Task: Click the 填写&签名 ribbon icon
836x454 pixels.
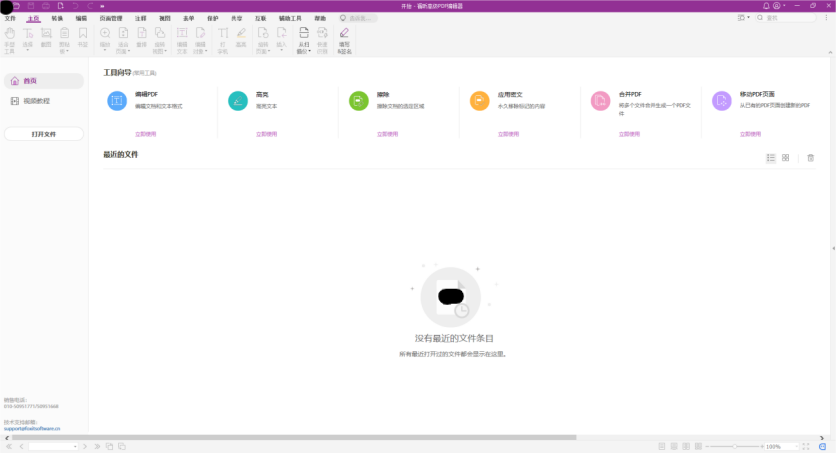Action: pyautogui.click(x=344, y=40)
